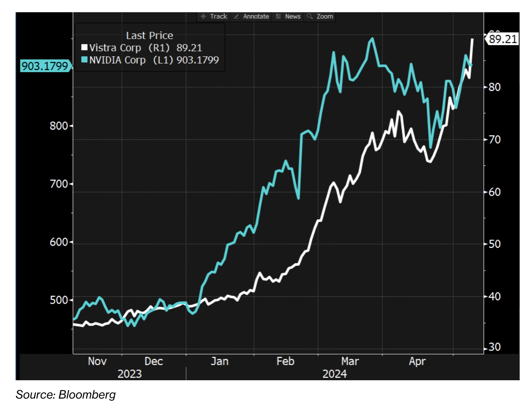Click the 500 label on the left axis
Image resolution: width=532 pixels, height=410 pixels.
click(59, 300)
